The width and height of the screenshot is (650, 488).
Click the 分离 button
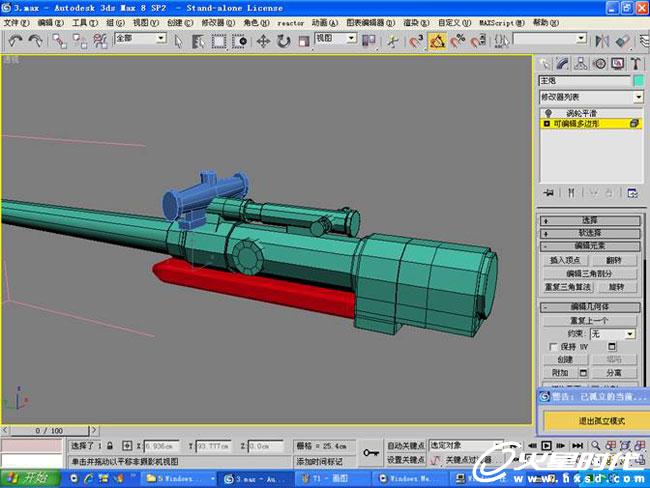(x=614, y=373)
